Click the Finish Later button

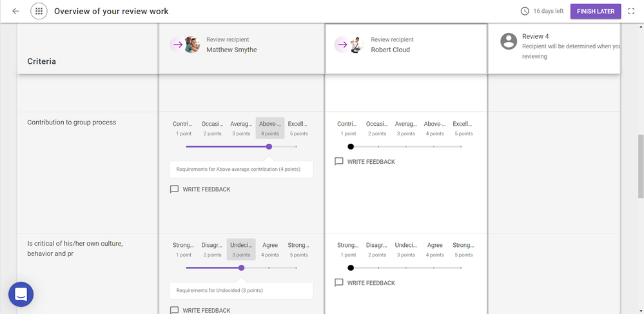coord(595,11)
